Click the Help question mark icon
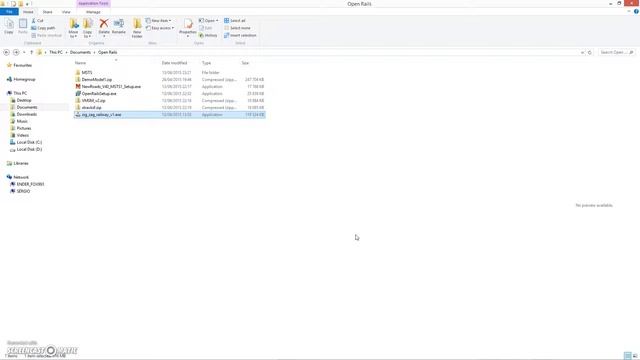This screenshot has width=640, height=360. 636,11
